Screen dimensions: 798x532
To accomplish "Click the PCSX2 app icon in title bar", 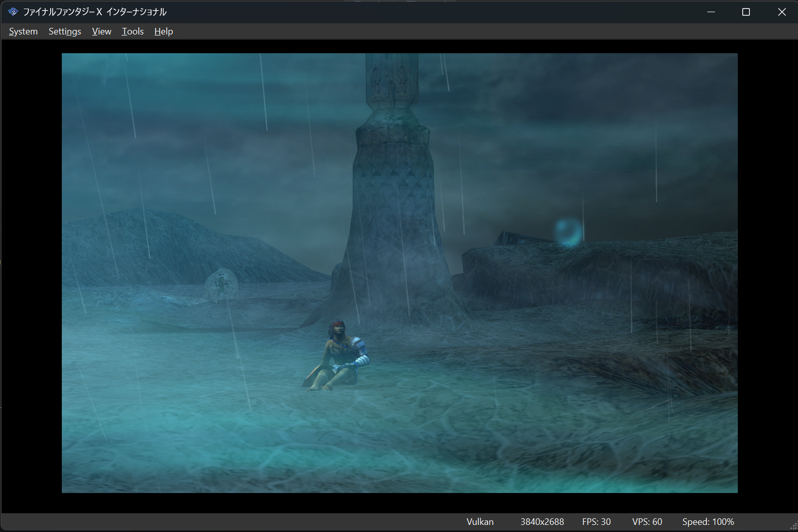I will (x=13, y=12).
